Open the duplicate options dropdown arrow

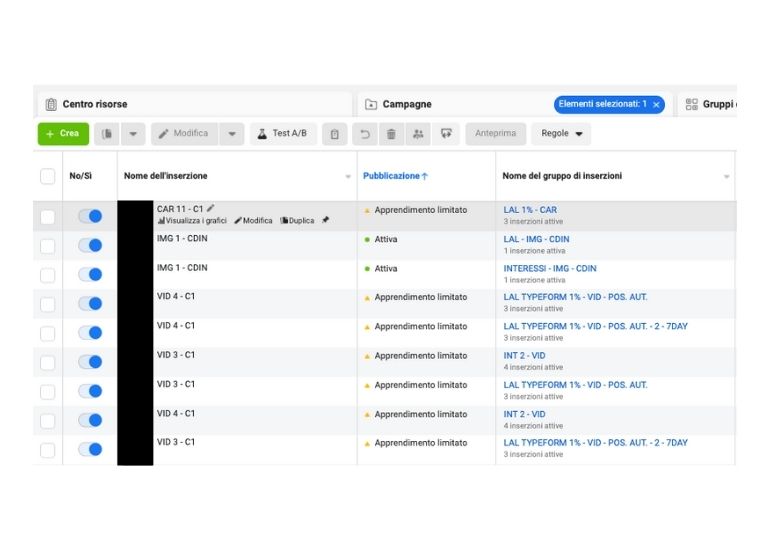pos(133,134)
